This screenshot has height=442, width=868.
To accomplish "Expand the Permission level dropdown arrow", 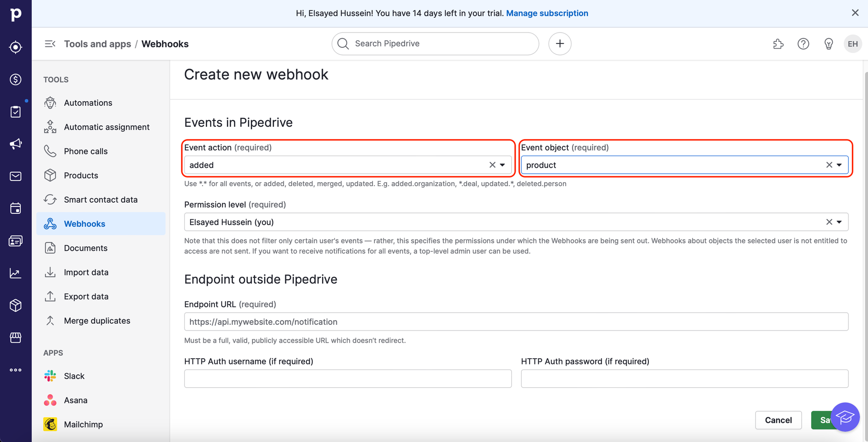I will pyautogui.click(x=839, y=222).
